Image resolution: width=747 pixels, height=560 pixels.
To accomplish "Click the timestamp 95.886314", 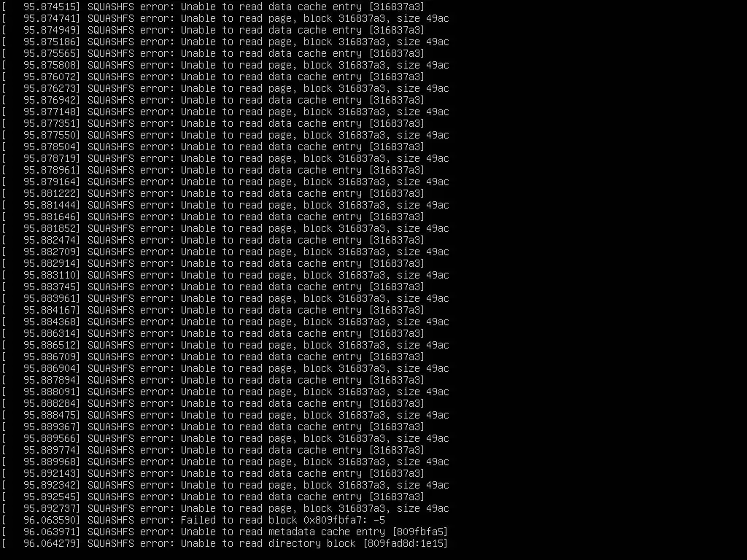I will 52,333.
